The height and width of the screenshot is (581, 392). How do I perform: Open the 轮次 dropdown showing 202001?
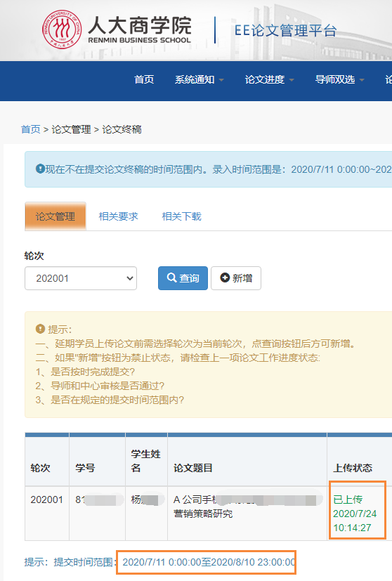click(81, 278)
